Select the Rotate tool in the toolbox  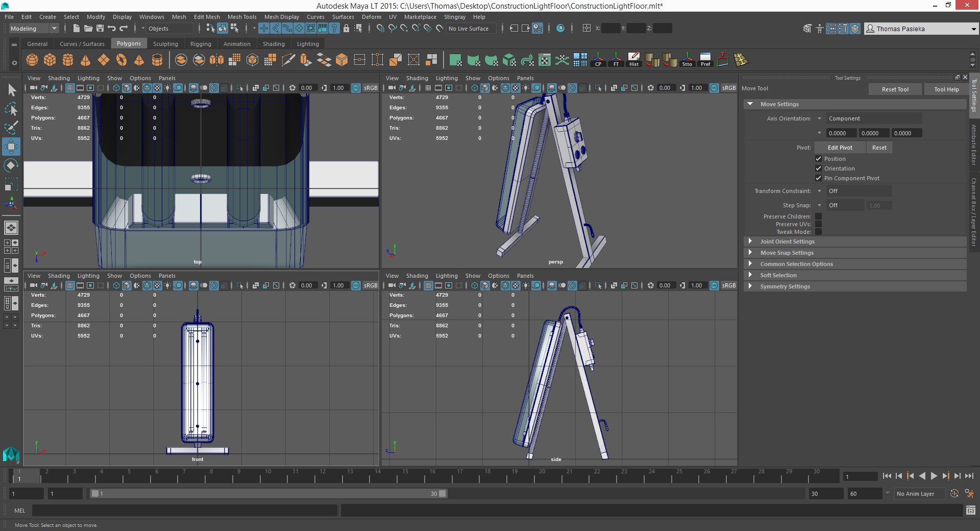tap(11, 165)
